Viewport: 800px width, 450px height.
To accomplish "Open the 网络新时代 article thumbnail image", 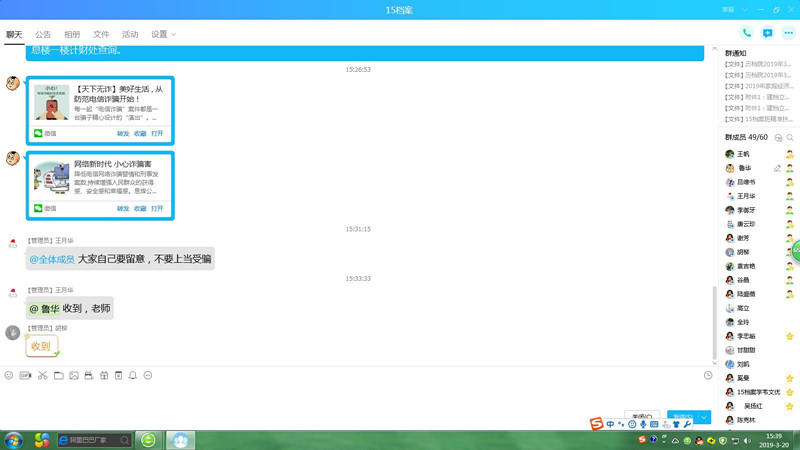I will (52, 178).
